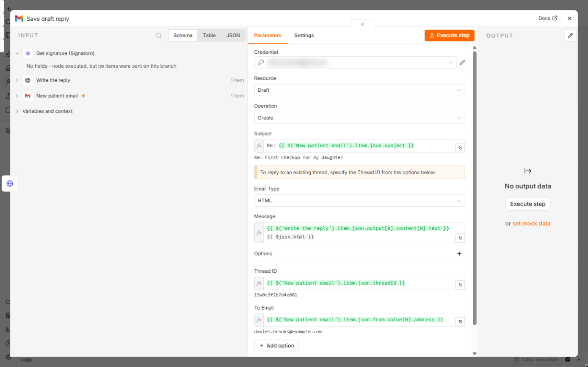This screenshot has height=367, width=588.
Task: Click the Add option button
Action: coord(277,345)
